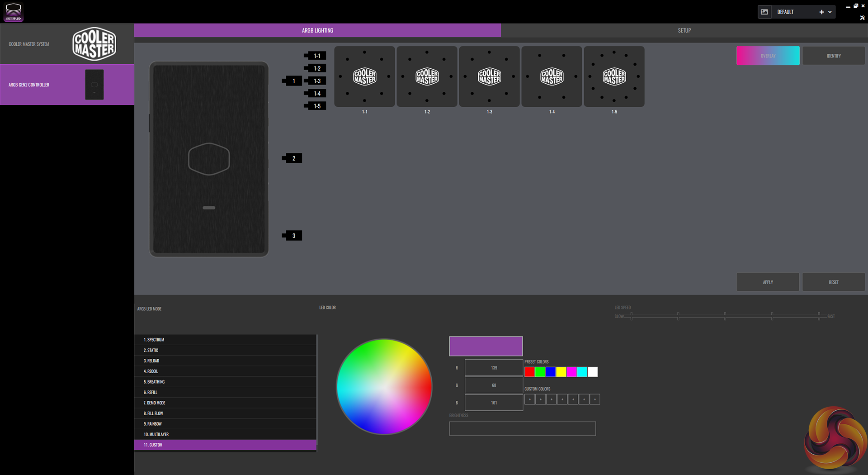Viewport: 868px width, 475px height.
Task: Open the profile image icon beside DEFAULT
Action: point(764,12)
